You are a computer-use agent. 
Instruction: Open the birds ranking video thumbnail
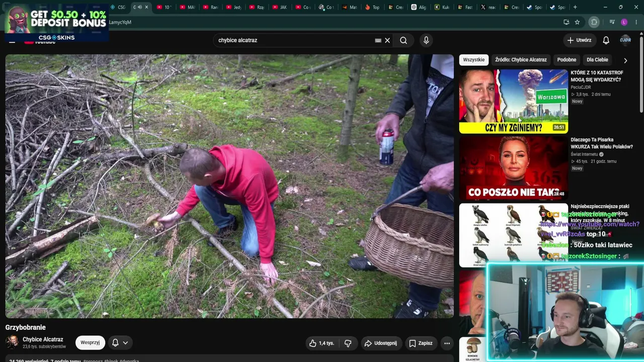(513, 235)
